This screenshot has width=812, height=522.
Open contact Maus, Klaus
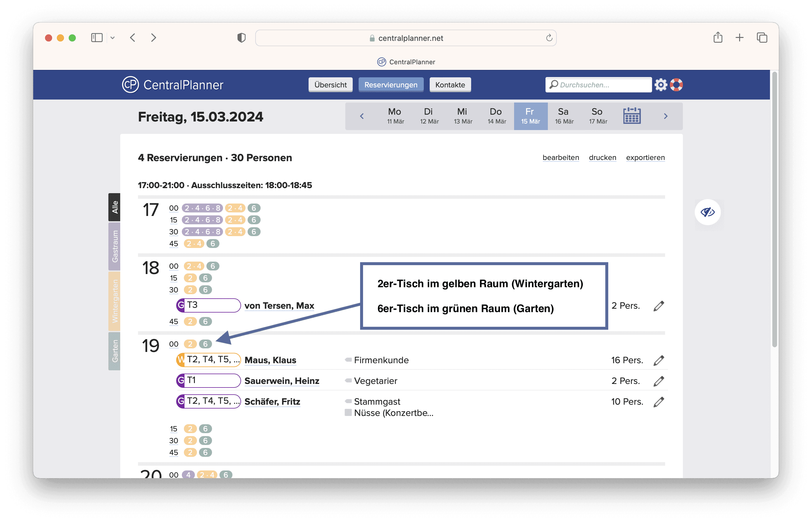[270, 360]
